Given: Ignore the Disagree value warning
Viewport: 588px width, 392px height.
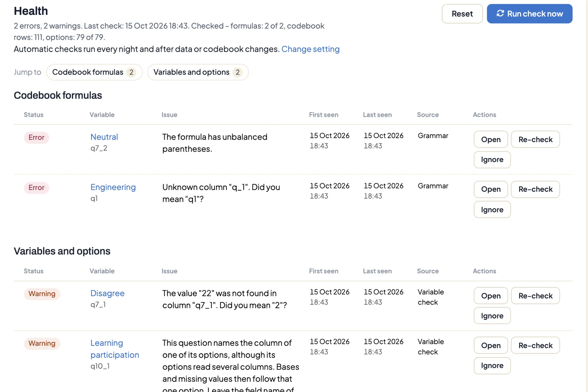Looking at the screenshot, I should (x=492, y=316).
